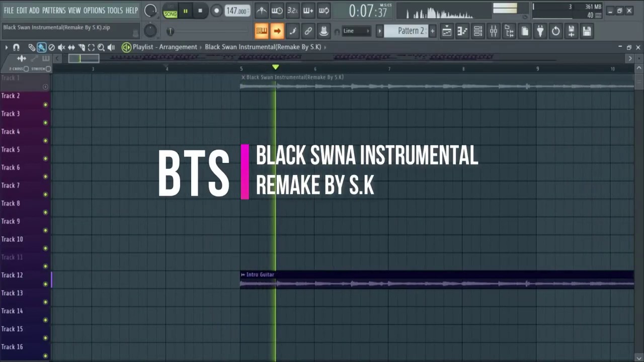644x362 pixels.
Task: Stop playback with the stop button
Action: 200,11
